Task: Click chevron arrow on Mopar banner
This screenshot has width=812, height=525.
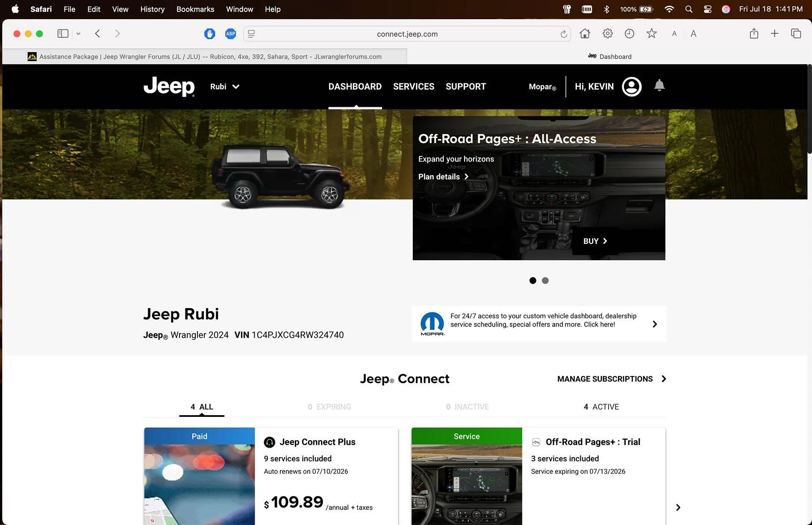Action: 655,324
